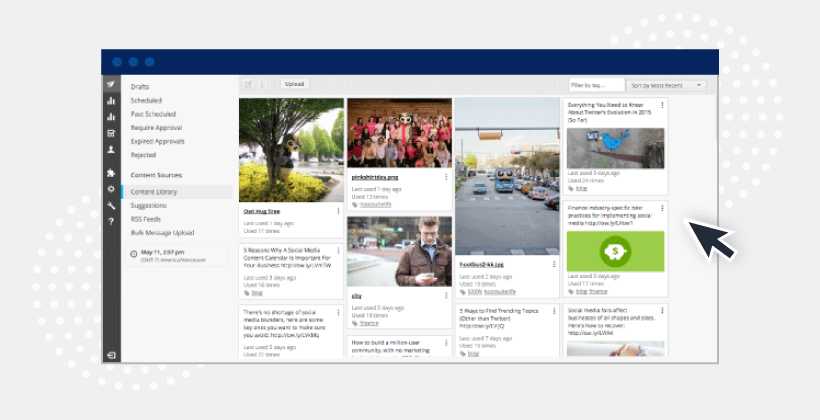
Task: Open the App Directory puzzle icon
Action: 111,172
